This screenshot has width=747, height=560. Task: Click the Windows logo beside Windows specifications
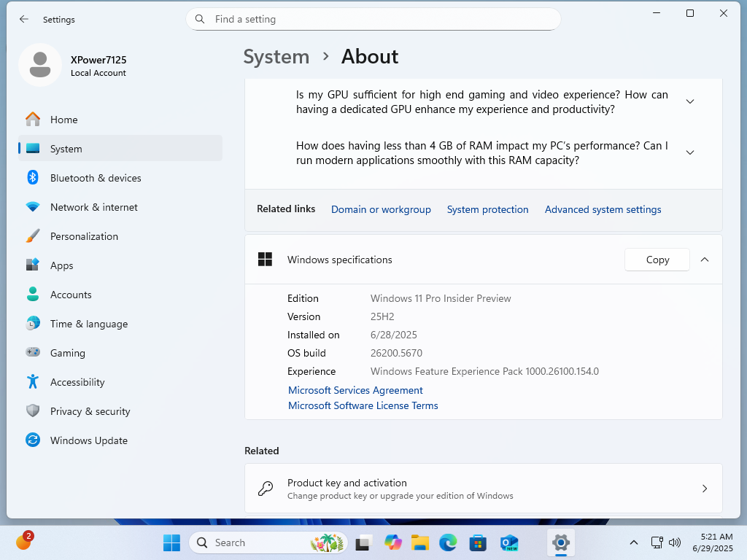tap(265, 260)
